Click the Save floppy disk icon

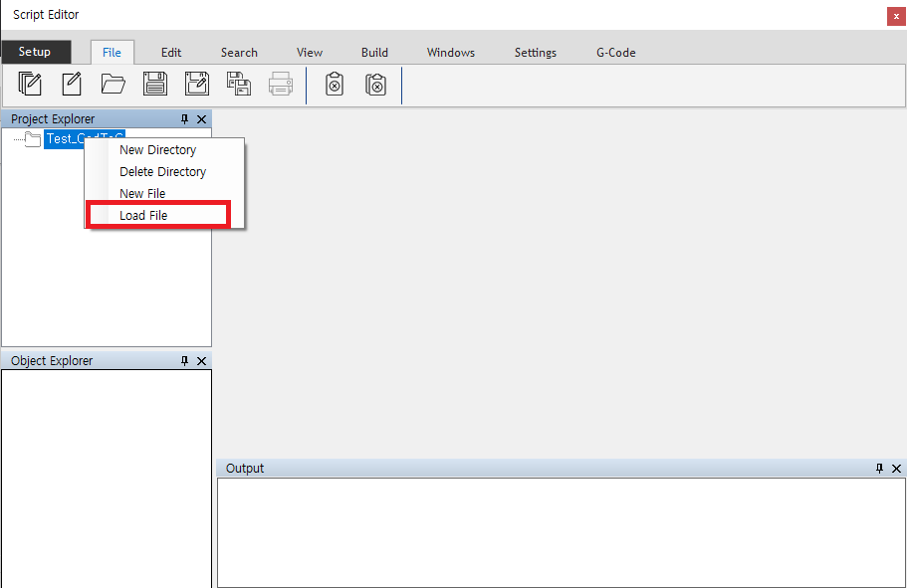(155, 85)
